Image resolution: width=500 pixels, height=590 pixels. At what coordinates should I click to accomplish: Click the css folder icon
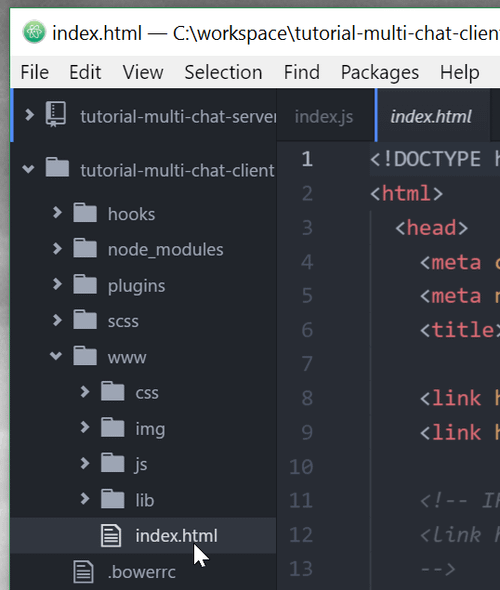[x=112, y=391]
